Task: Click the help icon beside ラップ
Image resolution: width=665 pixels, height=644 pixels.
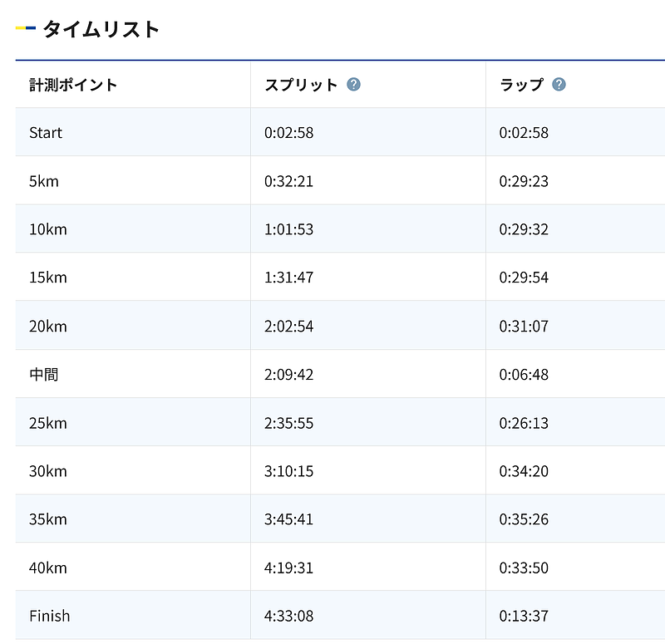Action: [559, 85]
